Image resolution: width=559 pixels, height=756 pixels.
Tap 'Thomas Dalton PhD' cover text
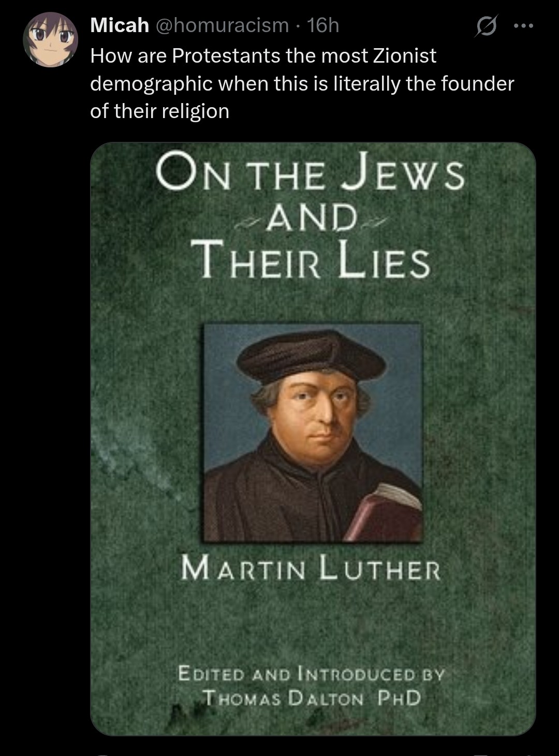pyautogui.click(x=312, y=698)
